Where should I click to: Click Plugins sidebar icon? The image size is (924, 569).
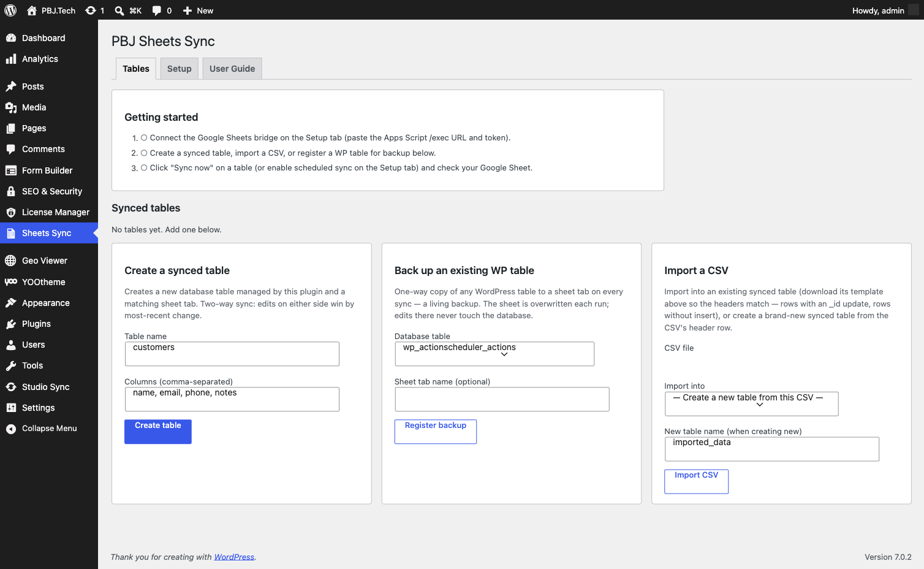tap(11, 324)
